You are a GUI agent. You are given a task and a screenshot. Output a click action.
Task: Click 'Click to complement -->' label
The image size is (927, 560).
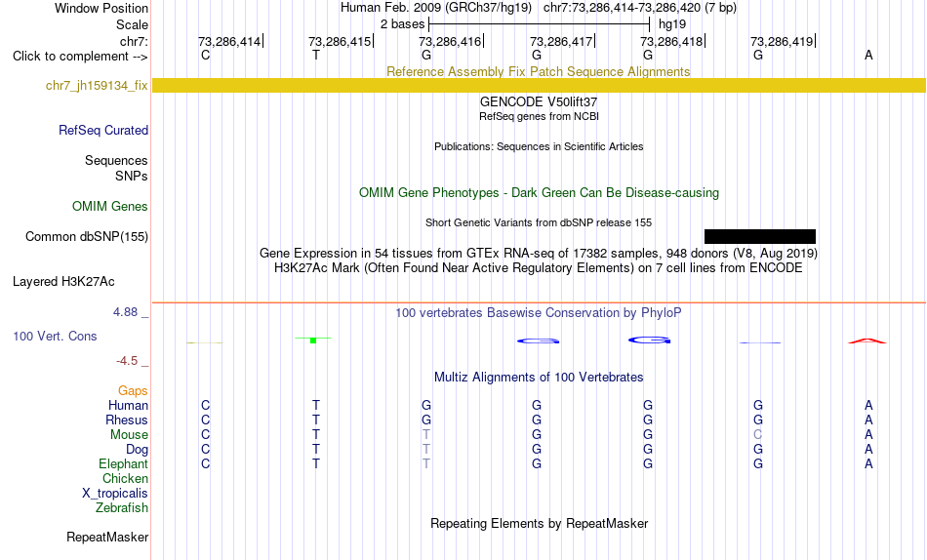[x=80, y=57]
